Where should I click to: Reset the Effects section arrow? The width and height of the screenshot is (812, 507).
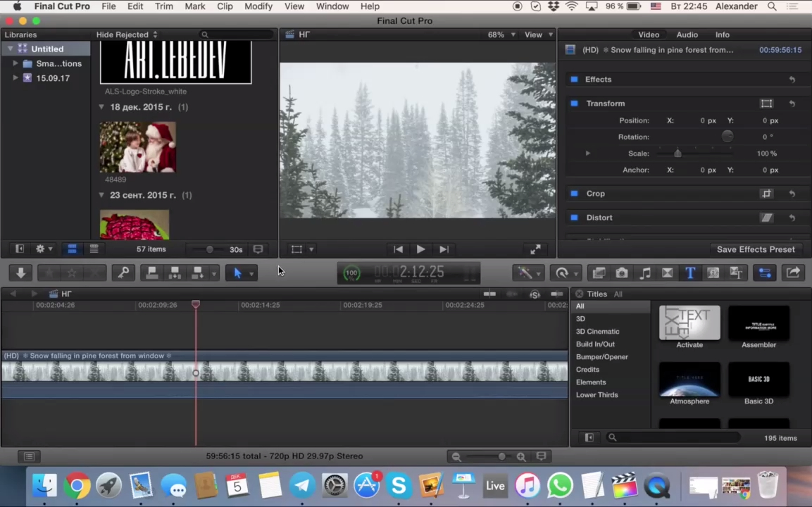[792, 80]
